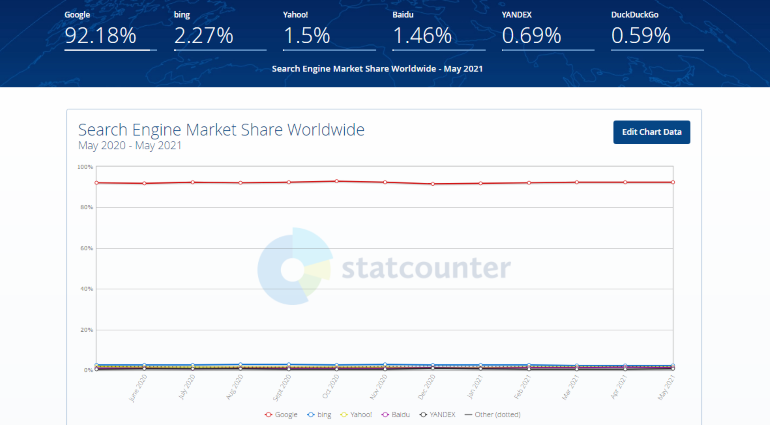Click Google data point for Dec 2020
The height and width of the screenshot is (425, 770).
[x=433, y=184]
